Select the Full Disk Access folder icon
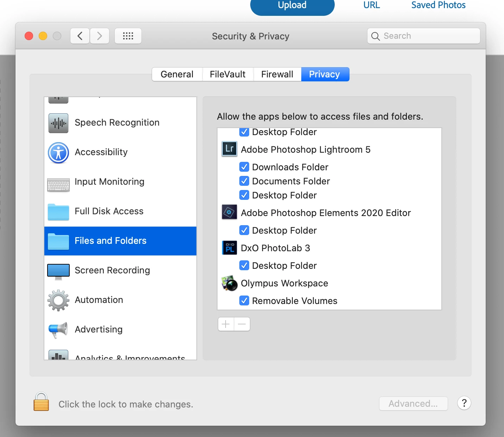This screenshot has width=504, height=437. (58, 212)
